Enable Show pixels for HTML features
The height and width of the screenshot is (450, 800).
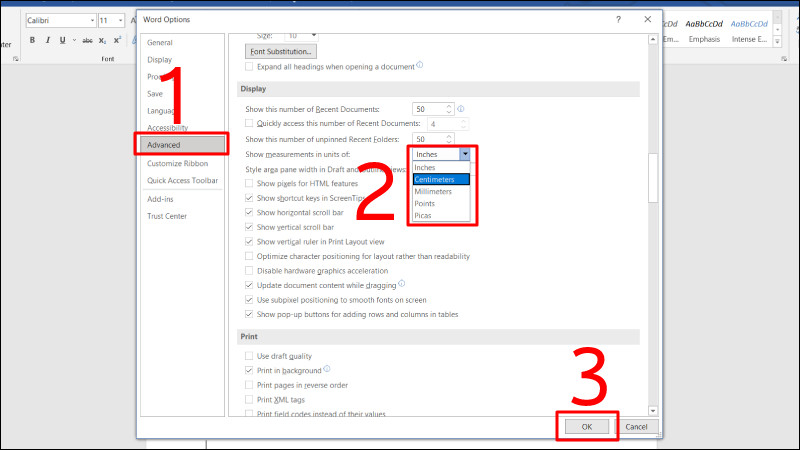pyautogui.click(x=249, y=184)
